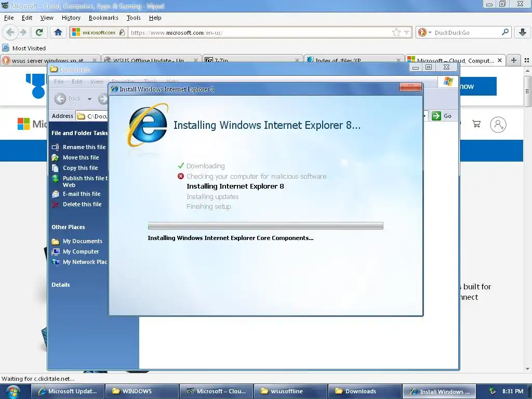Screen dimensions: 532x399
Task: Open My Network Places link
Action: pos(79,262)
